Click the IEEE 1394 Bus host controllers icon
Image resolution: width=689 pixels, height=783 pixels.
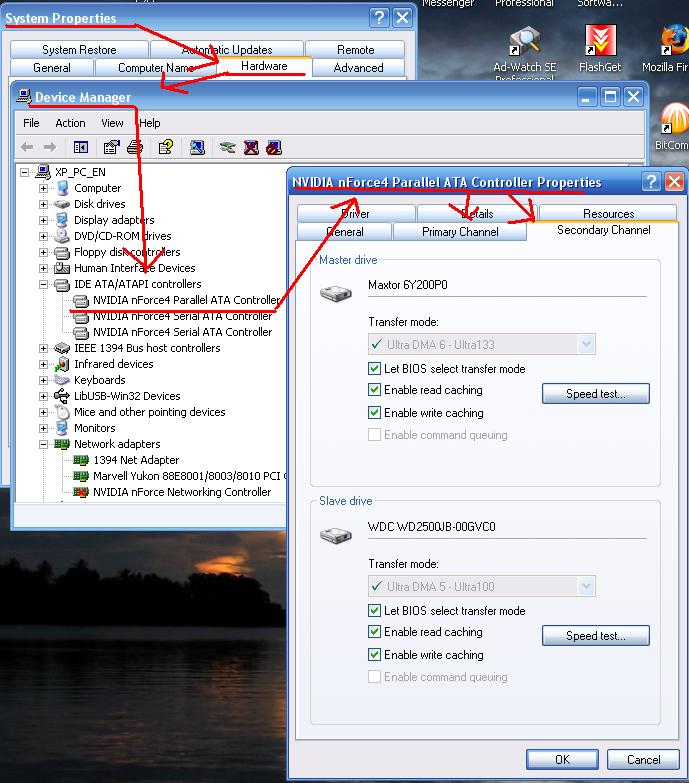[62, 348]
